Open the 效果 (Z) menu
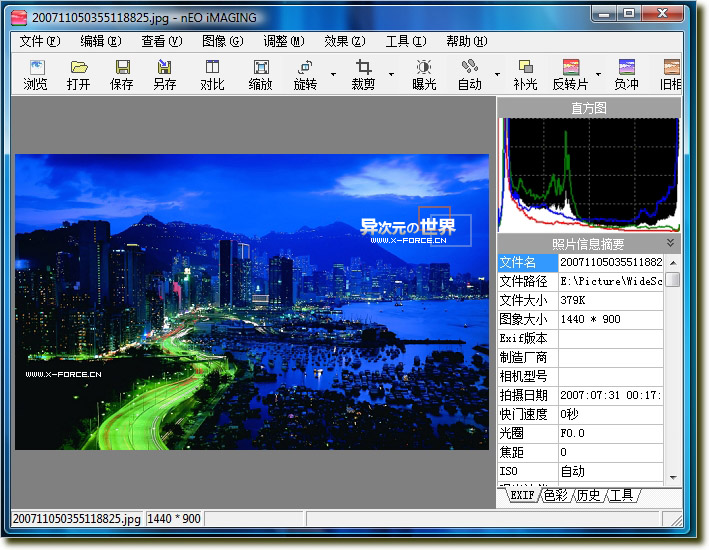Viewport: 709px width, 550px height. [345, 42]
